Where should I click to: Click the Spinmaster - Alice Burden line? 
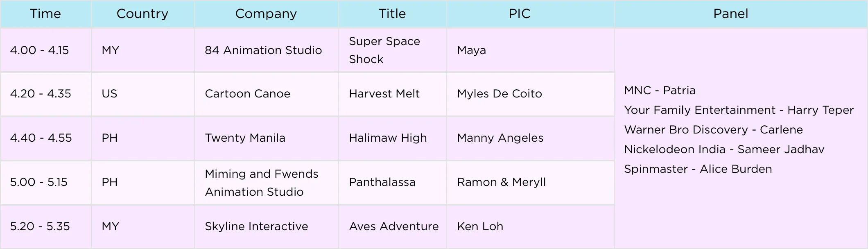pos(698,169)
